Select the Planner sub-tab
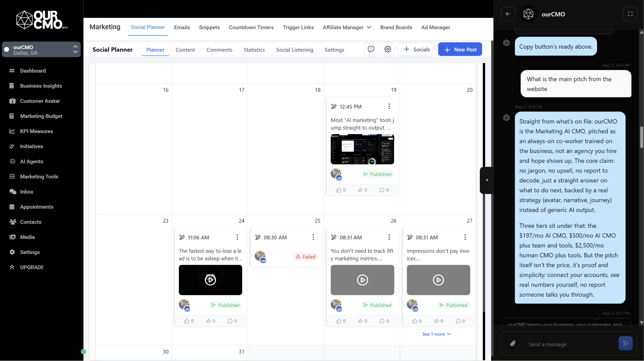This screenshot has height=361, width=644. (x=156, y=50)
